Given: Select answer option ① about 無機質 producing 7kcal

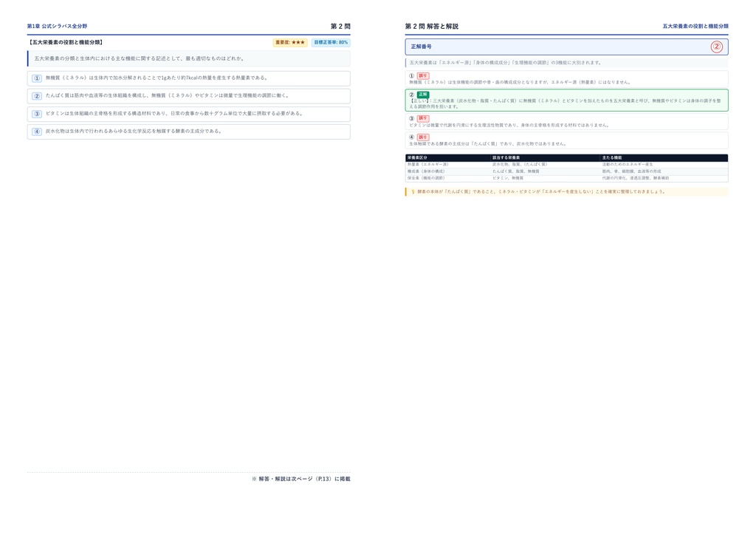Looking at the screenshot, I should pos(188,78).
